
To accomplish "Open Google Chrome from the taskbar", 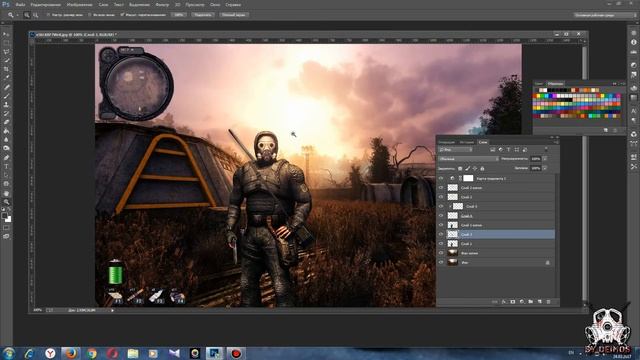I will click(x=92, y=353).
